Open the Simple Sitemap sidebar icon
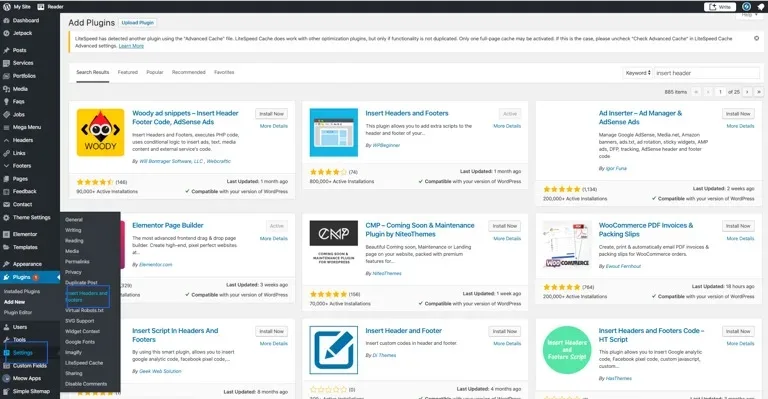 click(6, 391)
